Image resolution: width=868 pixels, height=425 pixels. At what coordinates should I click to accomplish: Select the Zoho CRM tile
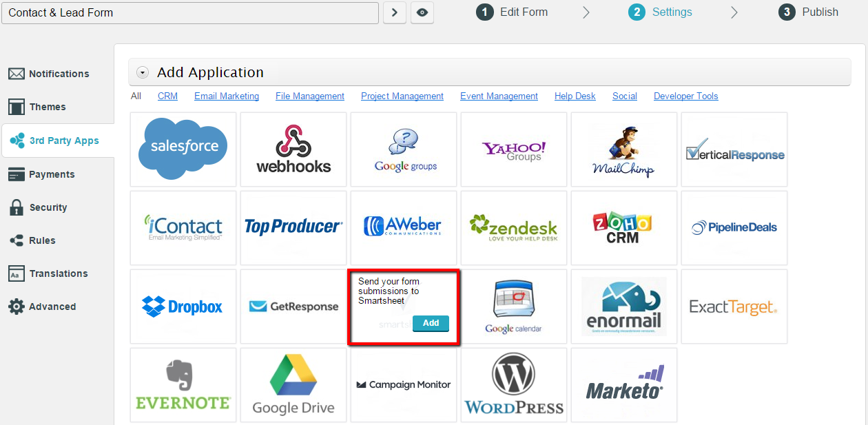(624, 228)
